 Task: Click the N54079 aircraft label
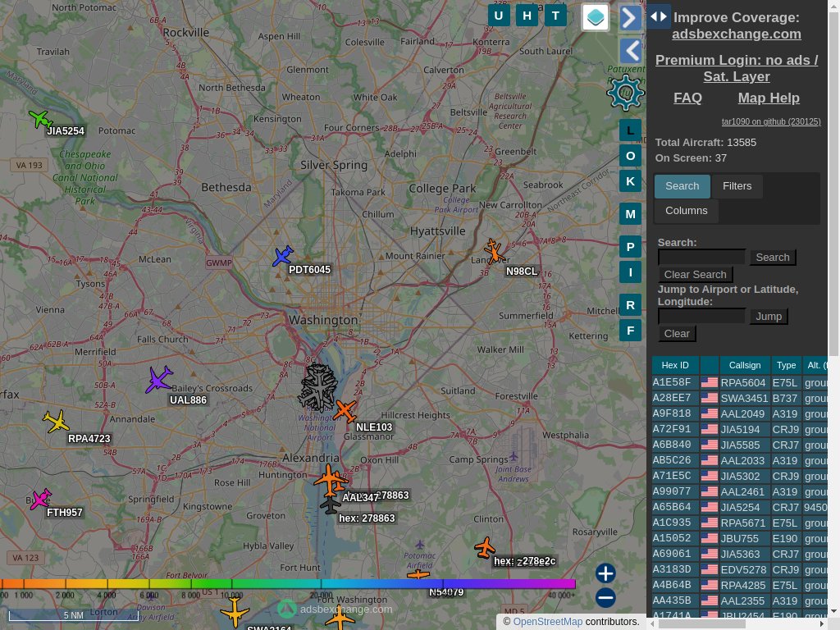446,592
